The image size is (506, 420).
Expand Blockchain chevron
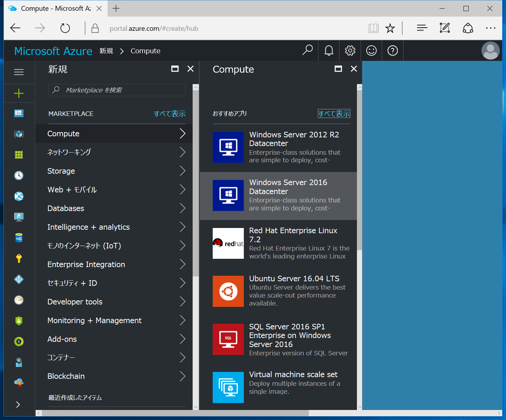[183, 376]
